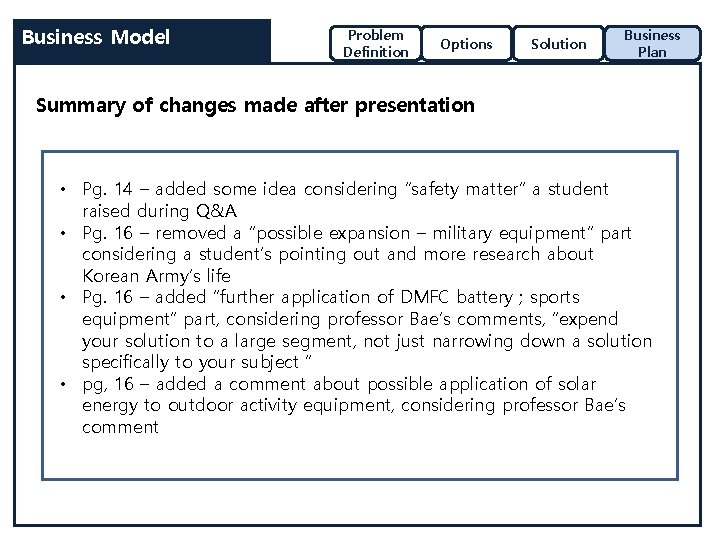Screen dimensions: 720x540
Task: Select the Solution tab
Action: pyautogui.click(x=558, y=44)
